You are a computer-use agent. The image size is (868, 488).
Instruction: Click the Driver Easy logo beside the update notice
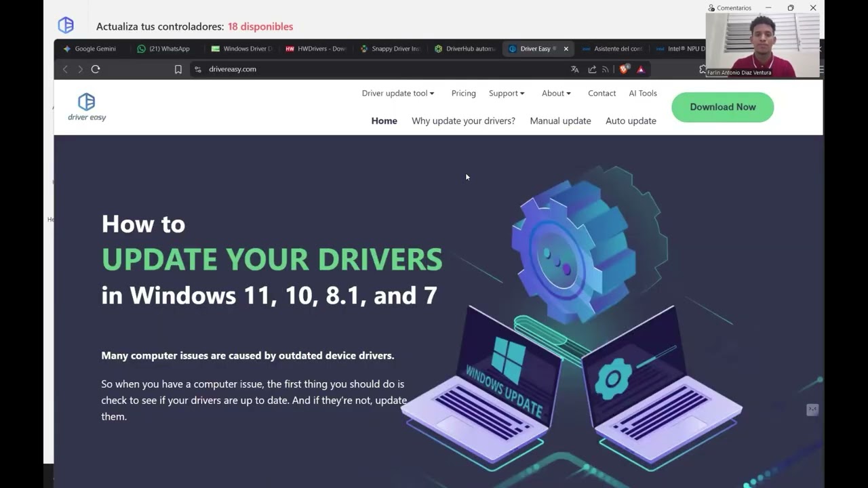pos(66,25)
